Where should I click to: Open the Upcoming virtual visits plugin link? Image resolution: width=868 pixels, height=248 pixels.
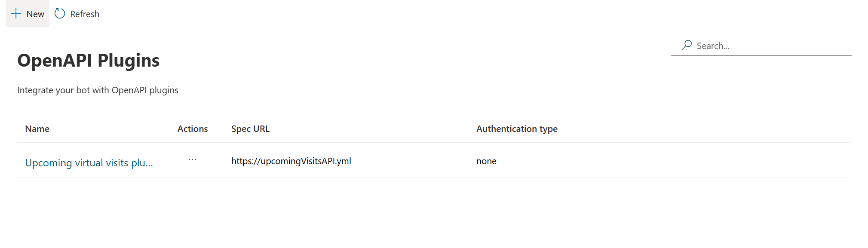click(x=89, y=163)
